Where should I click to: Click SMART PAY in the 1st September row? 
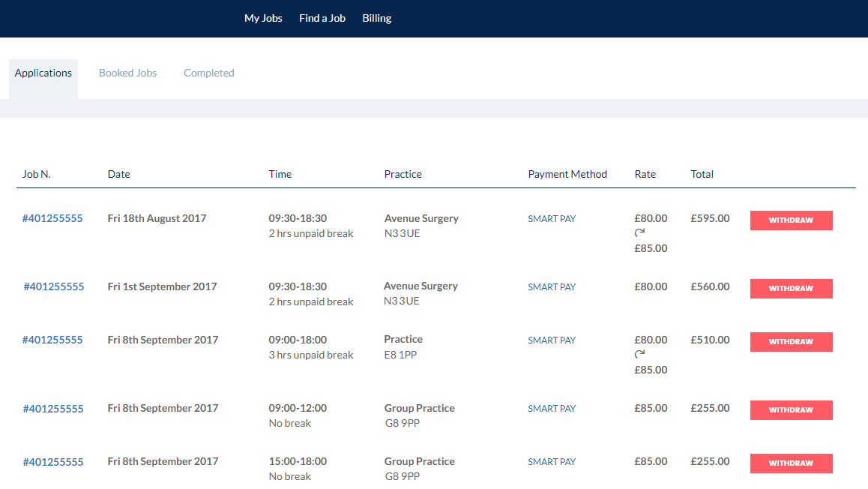[552, 286]
